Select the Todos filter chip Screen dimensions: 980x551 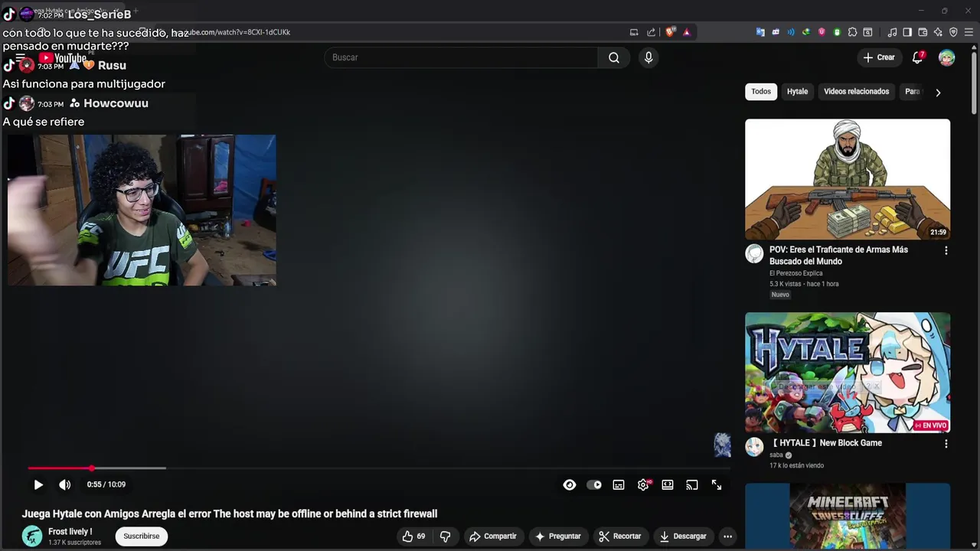(x=761, y=92)
